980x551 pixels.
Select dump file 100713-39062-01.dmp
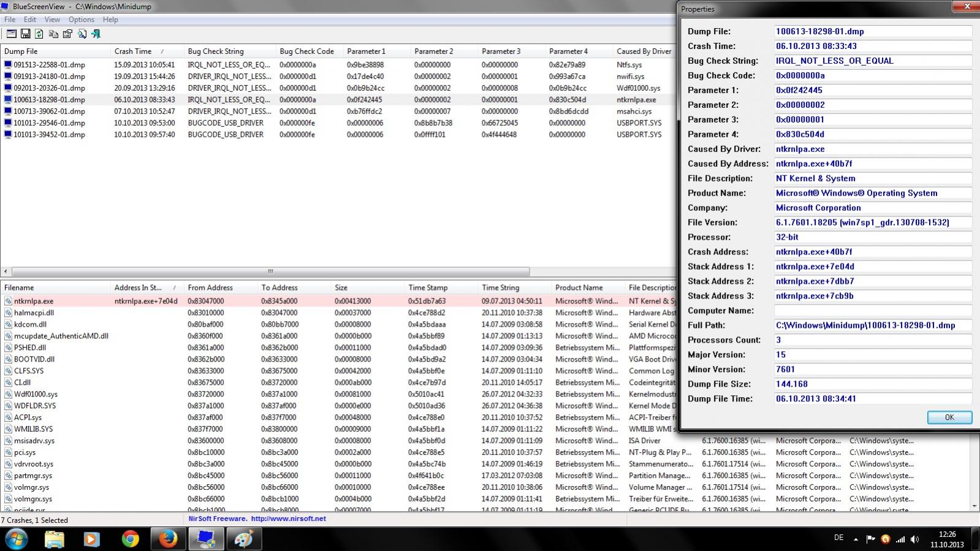coord(49,112)
